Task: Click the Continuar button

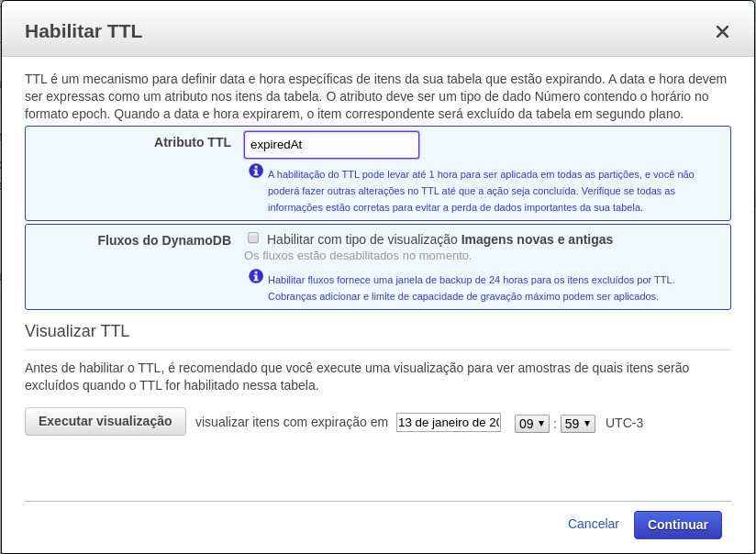Action: [x=677, y=525]
